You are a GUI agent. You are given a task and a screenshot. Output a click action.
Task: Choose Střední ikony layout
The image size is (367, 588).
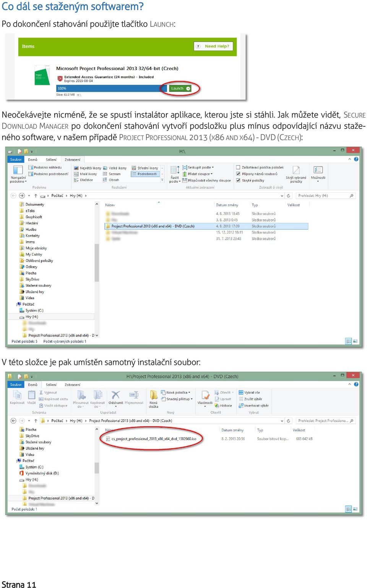tap(145, 168)
